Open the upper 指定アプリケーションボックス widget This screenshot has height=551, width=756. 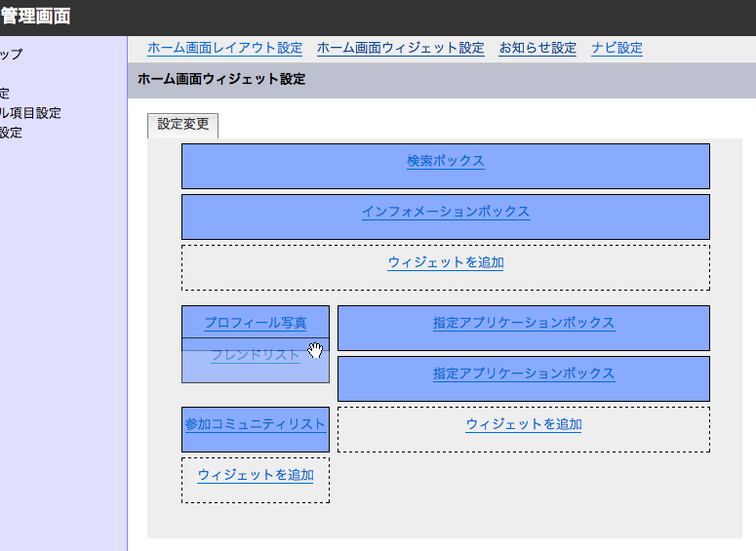click(x=524, y=323)
